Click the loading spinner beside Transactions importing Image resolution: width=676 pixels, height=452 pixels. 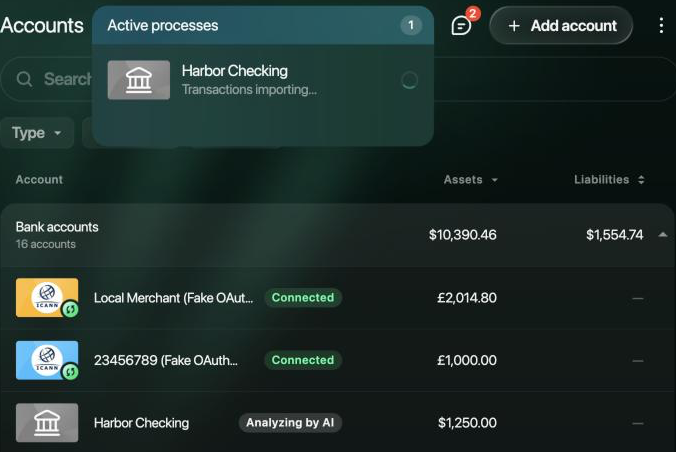[409, 80]
